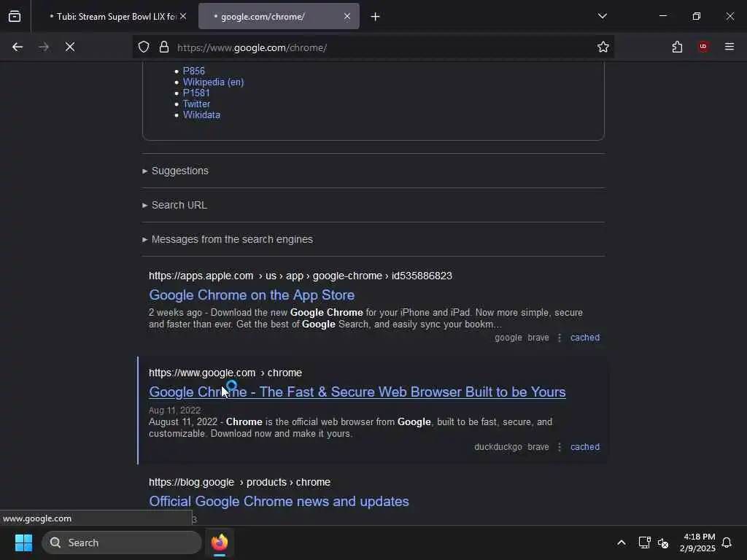Open Official Google Chrome news and updates

pos(279,502)
